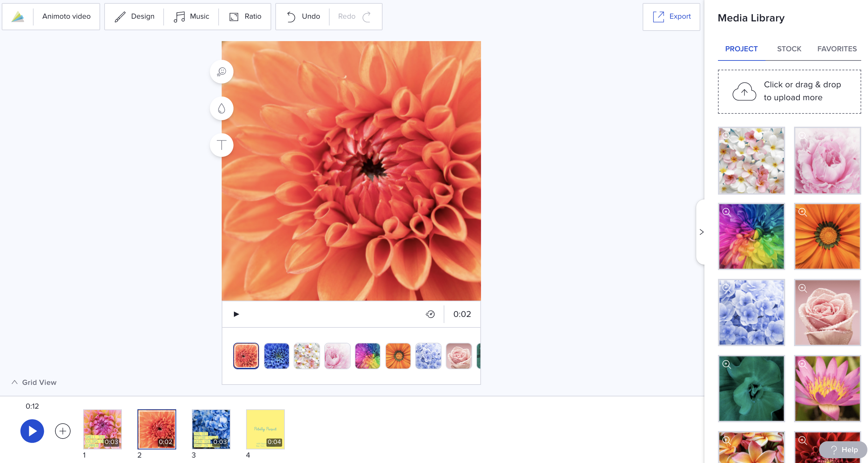
Task: Collapse the Media Library panel arrow
Action: point(701,232)
